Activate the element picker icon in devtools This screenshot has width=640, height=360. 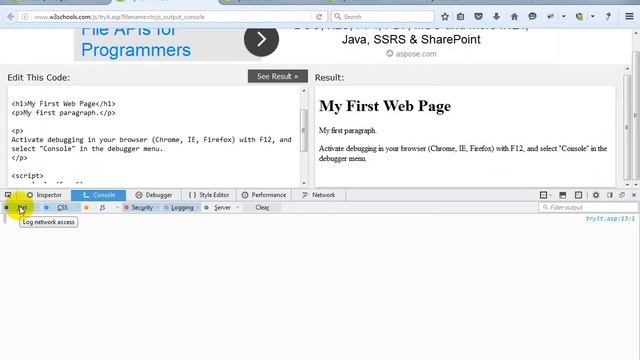tap(8, 195)
